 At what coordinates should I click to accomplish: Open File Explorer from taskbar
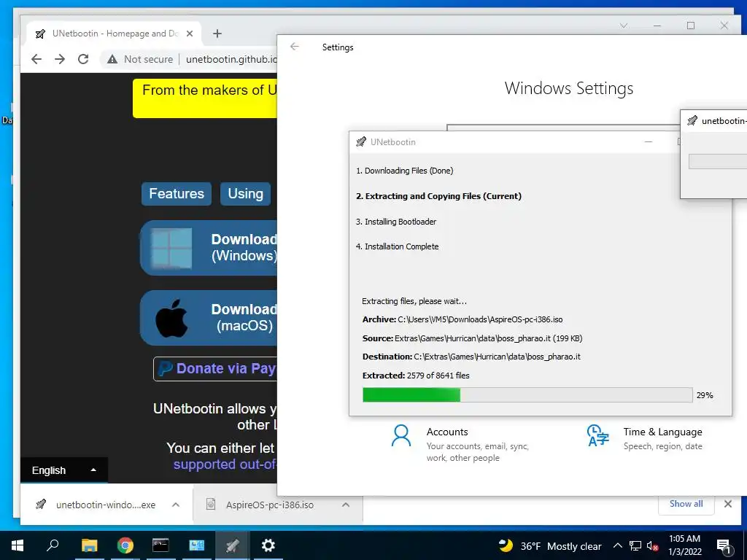tap(89, 545)
